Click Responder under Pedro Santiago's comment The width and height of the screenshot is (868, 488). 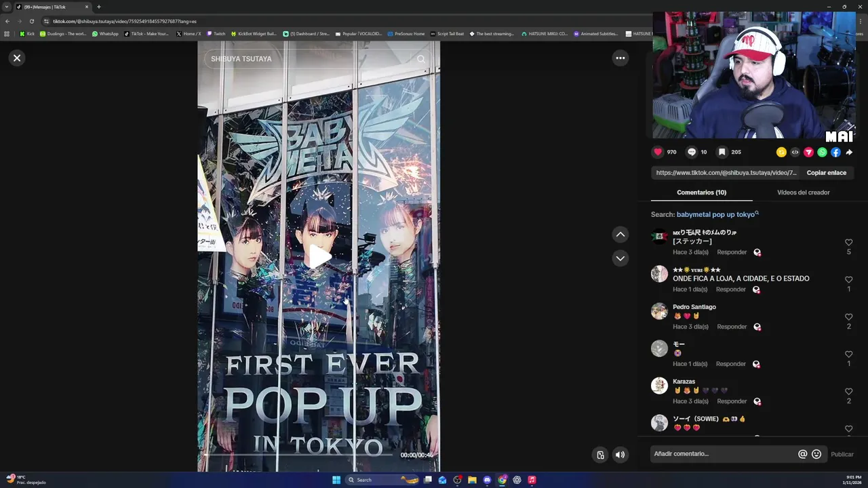coord(732,327)
